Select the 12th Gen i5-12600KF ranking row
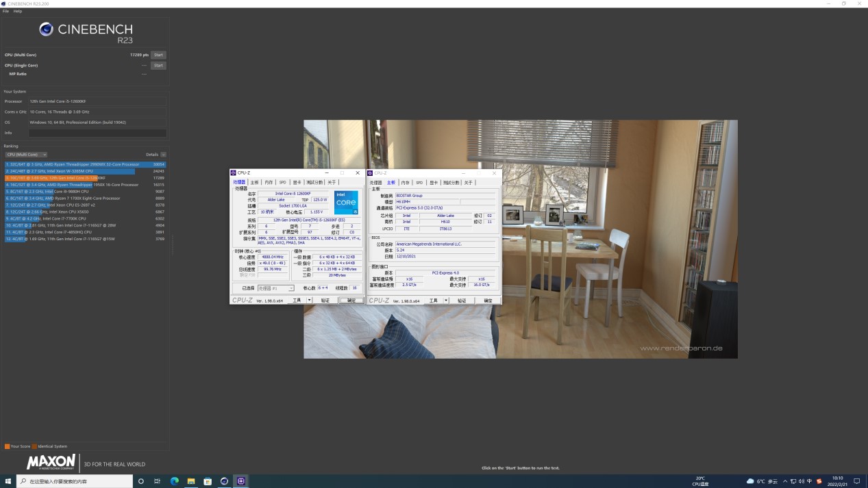 click(x=85, y=178)
